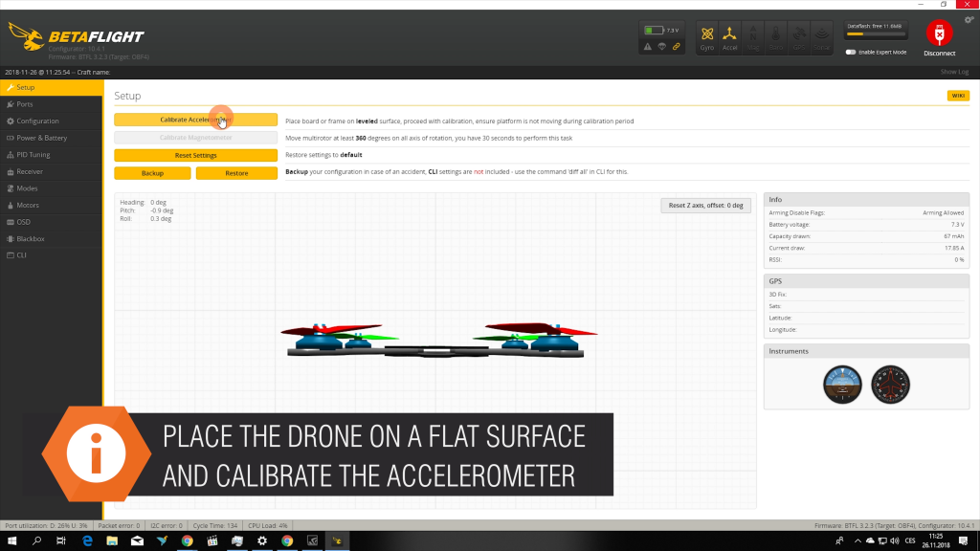Open the CLI tab
The image size is (980, 551).
pos(52,255)
